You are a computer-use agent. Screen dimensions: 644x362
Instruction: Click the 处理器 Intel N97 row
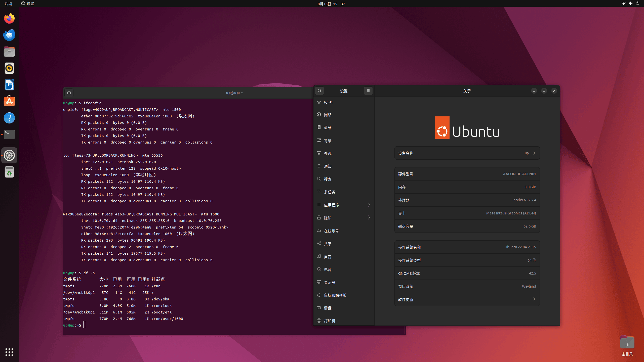click(467, 200)
